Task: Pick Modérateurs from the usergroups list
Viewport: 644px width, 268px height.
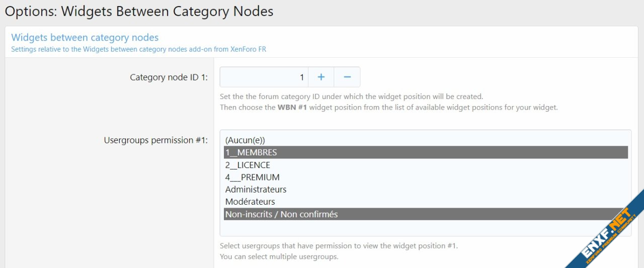Action: click(250, 202)
